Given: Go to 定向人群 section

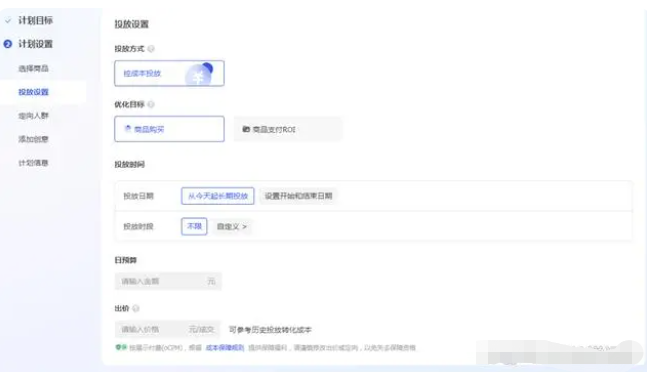Looking at the screenshot, I should tap(33, 115).
